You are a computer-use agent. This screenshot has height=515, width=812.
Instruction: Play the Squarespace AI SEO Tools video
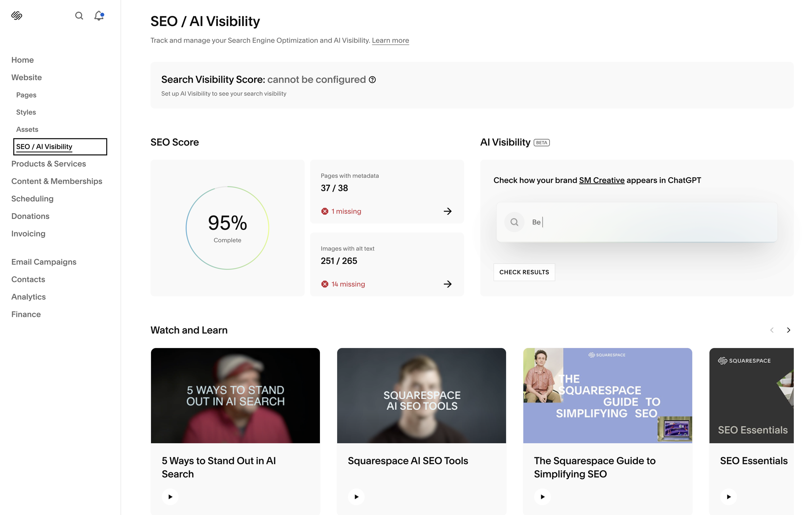(356, 496)
